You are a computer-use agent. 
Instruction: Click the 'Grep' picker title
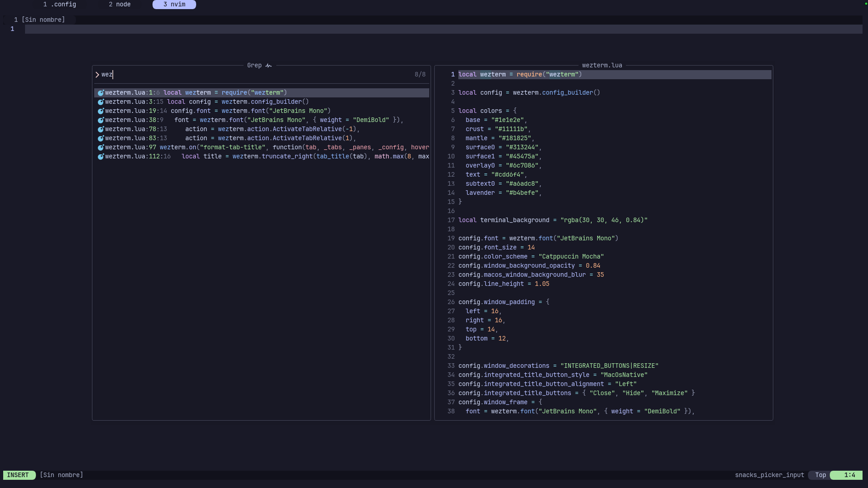click(254, 66)
